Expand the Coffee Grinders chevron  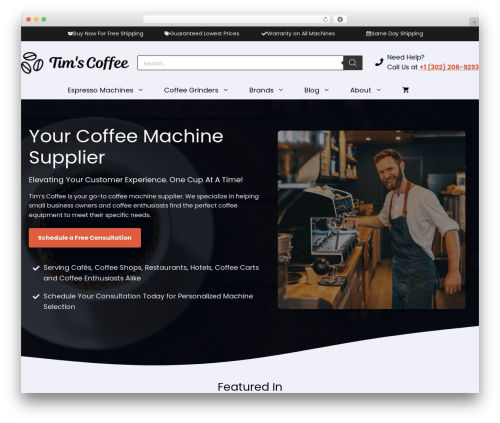pyautogui.click(x=226, y=90)
